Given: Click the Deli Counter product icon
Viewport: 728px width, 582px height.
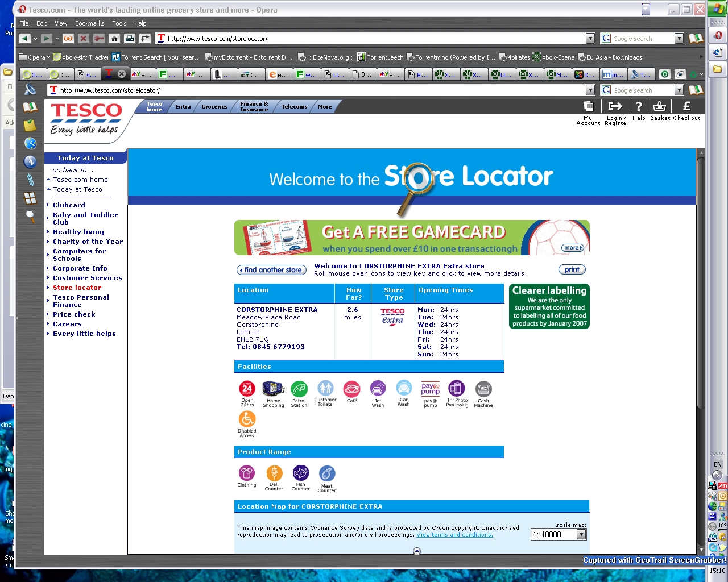Looking at the screenshot, I should (274, 473).
